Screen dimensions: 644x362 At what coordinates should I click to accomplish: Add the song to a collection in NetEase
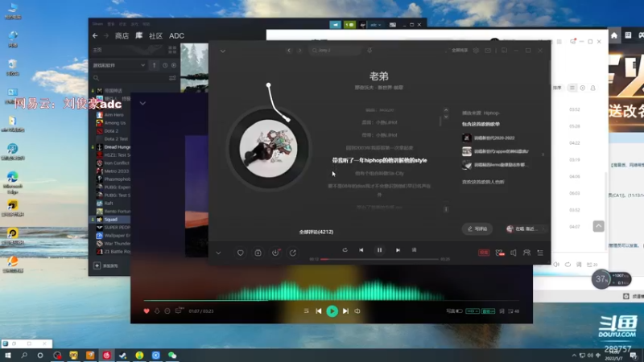[x=258, y=253]
